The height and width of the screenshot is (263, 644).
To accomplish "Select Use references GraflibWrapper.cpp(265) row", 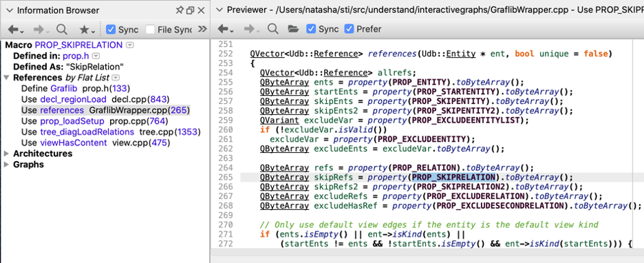I will [x=105, y=110].
